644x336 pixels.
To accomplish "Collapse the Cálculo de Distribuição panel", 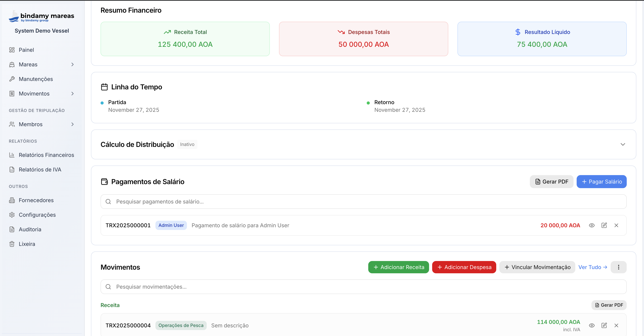I will pos(623,144).
